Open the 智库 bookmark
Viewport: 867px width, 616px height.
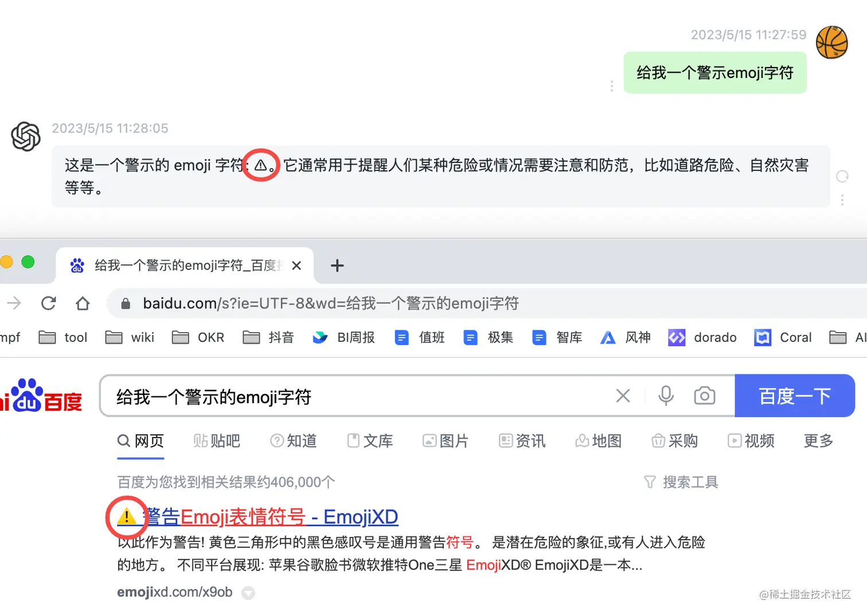tap(557, 337)
